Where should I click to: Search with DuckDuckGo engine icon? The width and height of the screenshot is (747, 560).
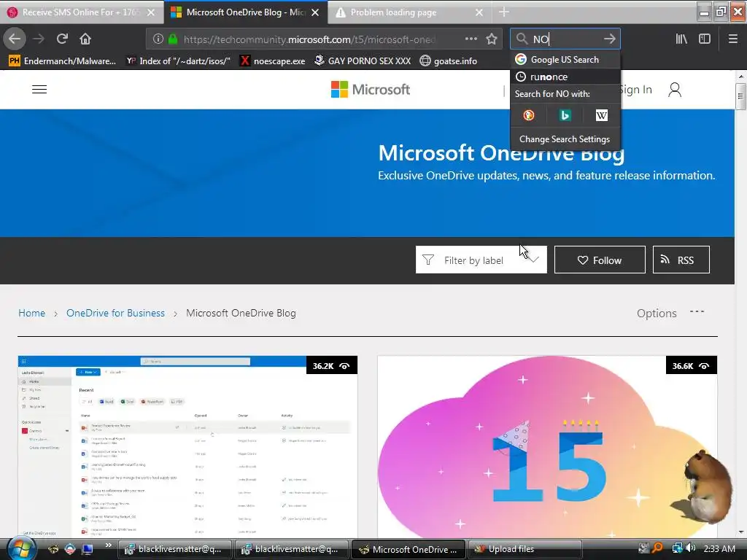click(x=528, y=115)
